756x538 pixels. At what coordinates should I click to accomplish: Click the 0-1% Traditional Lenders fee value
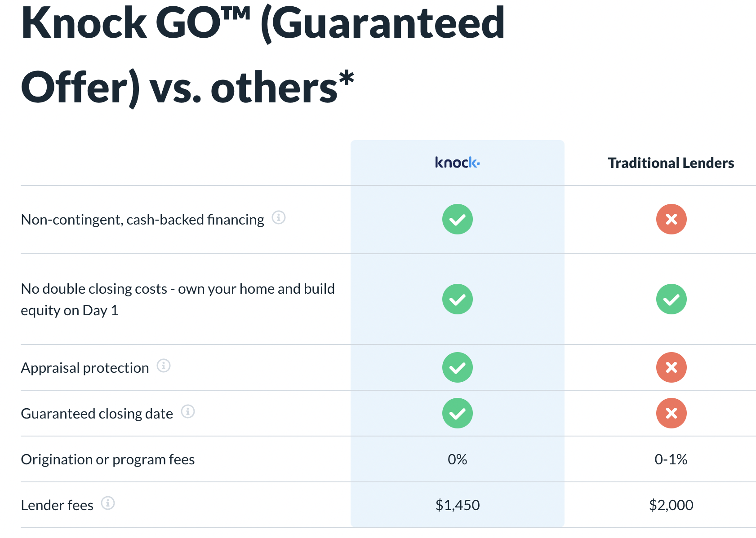coord(671,459)
